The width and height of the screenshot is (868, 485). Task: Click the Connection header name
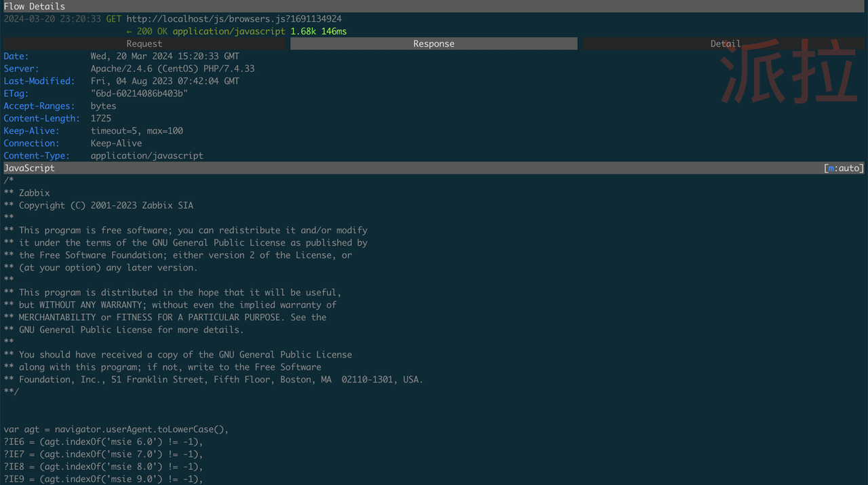[31, 143]
